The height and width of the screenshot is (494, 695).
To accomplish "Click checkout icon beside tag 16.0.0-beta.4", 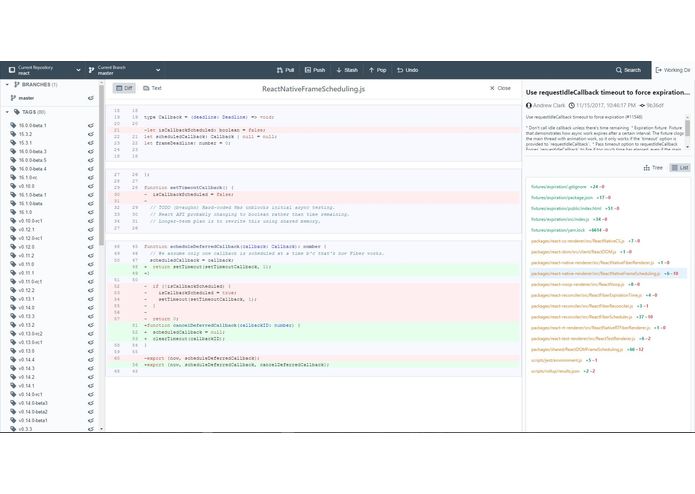I will [91, 169].
